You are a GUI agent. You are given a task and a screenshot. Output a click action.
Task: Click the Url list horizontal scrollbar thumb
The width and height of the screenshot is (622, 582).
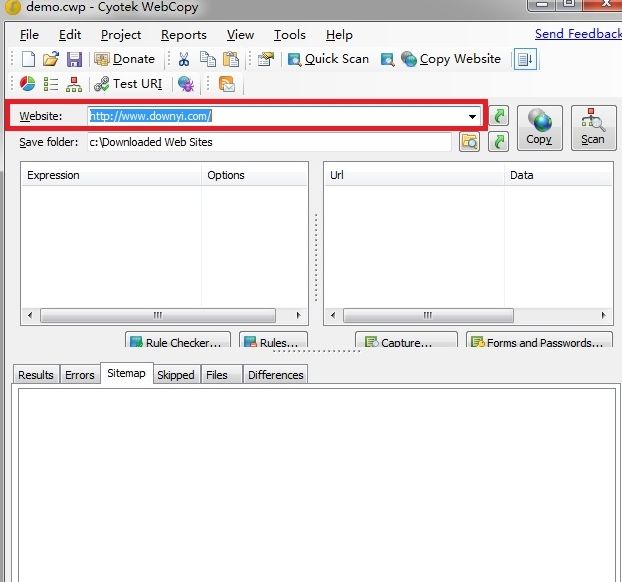click(x=428, y=315)
